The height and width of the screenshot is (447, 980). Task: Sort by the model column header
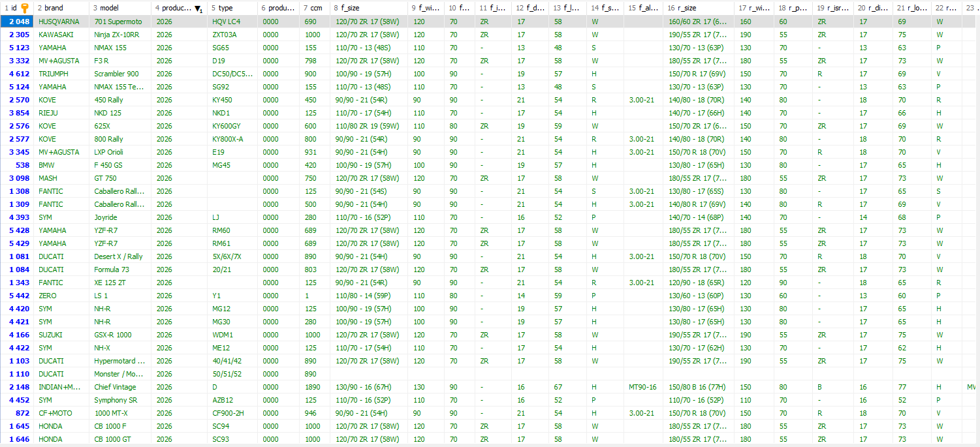[120, 8]
